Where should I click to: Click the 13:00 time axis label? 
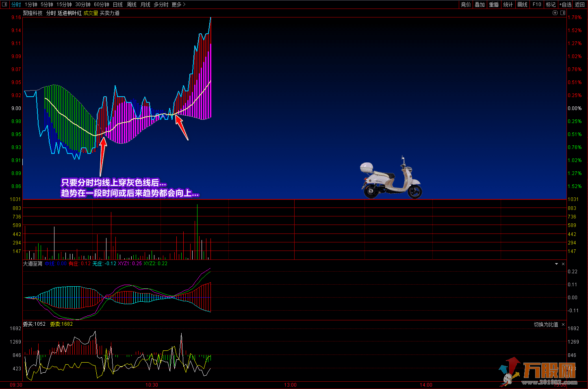tap(291, 385)
